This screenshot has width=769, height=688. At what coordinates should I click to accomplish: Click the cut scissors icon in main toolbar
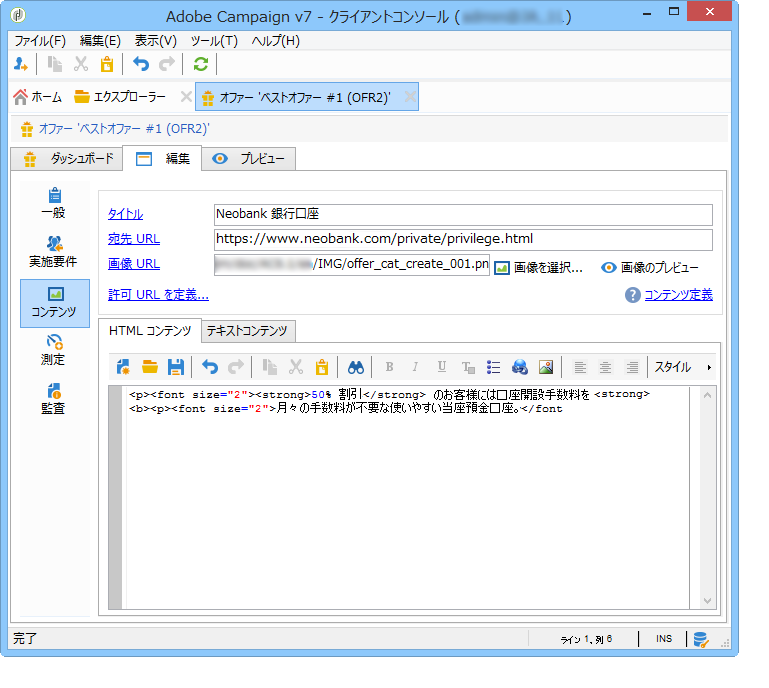[x=81, y=64]
